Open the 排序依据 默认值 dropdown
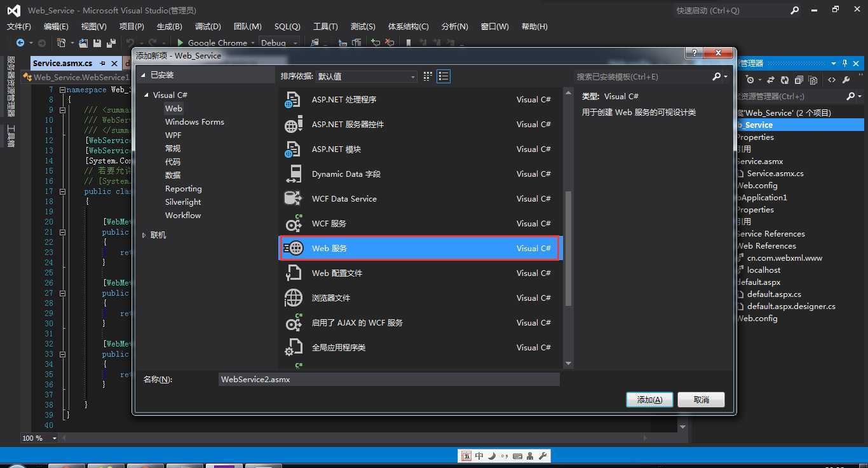 367,76
